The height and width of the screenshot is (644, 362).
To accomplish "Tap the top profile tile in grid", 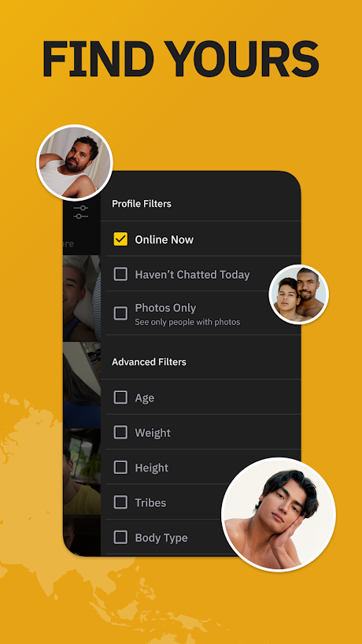I will [82, 298].
